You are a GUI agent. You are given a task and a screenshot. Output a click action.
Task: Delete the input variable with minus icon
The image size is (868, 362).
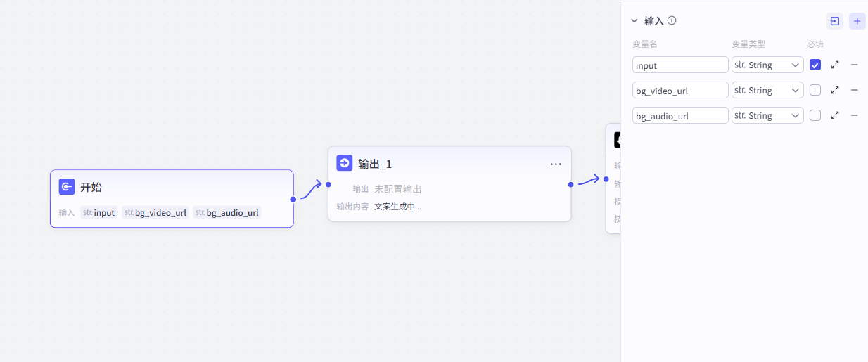tap(855, 65)
